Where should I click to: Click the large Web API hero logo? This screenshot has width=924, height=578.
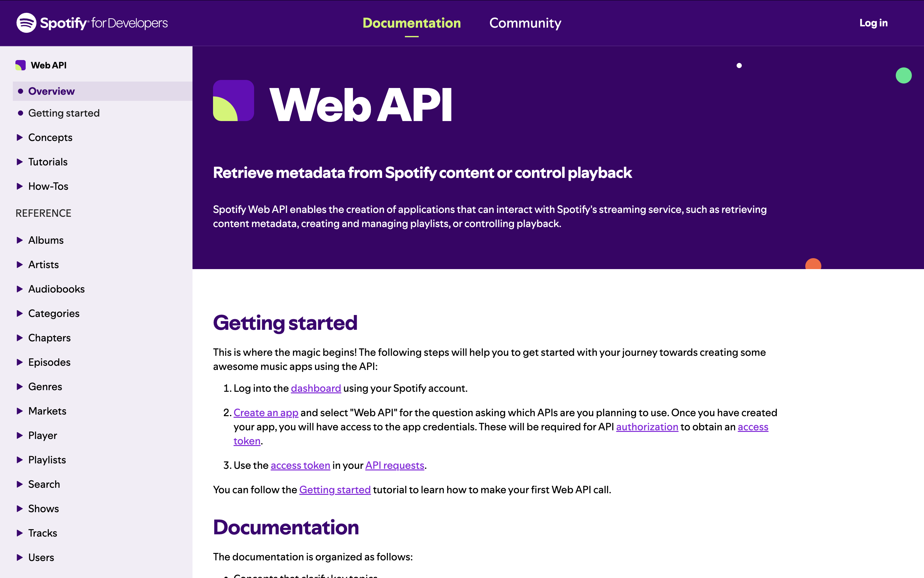233,101
